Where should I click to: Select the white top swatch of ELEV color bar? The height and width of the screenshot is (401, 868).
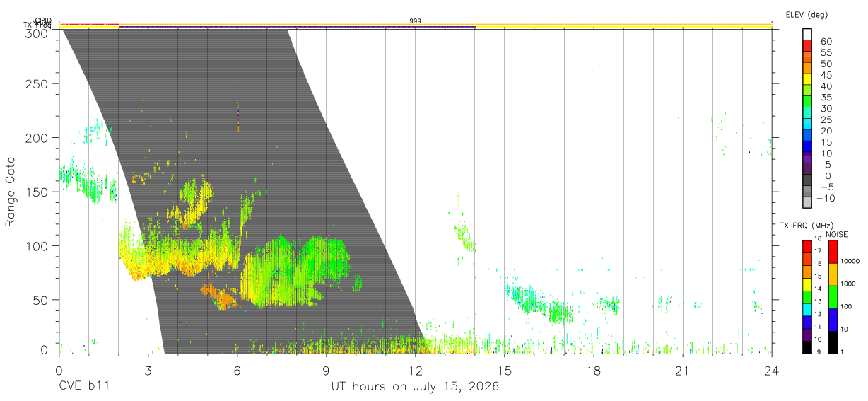coord(807,34)
